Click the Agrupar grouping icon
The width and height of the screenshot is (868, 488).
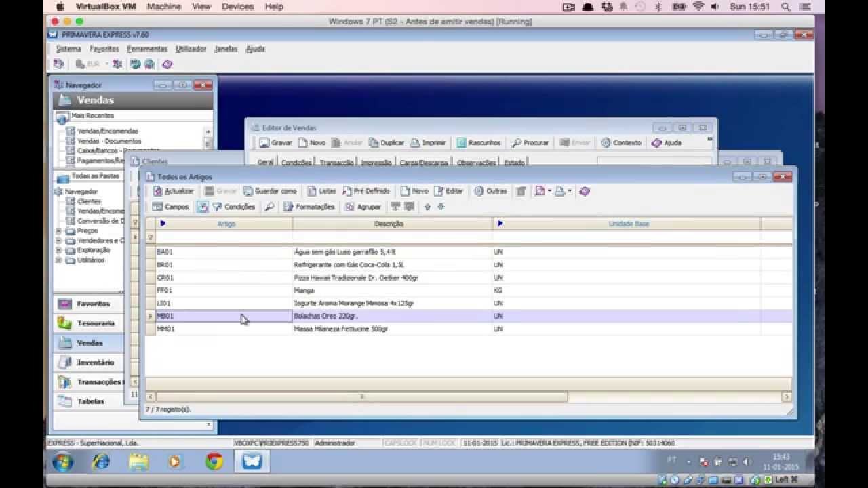click(350, 207)
